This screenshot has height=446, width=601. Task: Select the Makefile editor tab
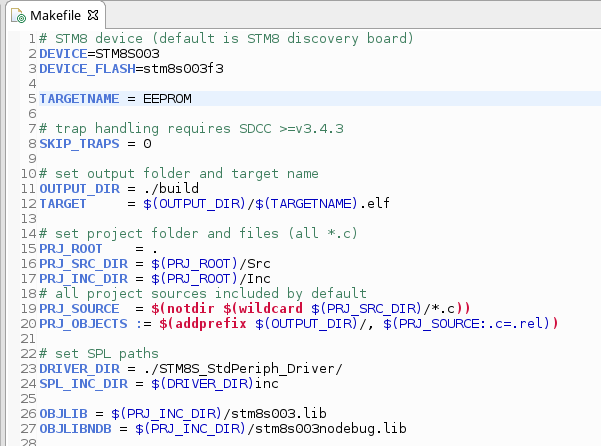pyautogui.click(x=55, y=15)
